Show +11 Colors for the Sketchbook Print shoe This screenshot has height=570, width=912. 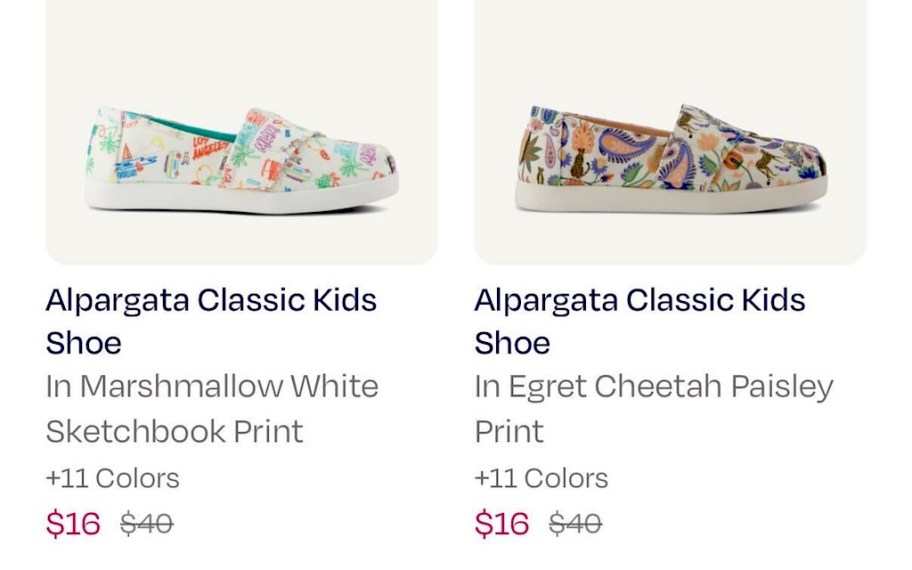click(x=112, y=478)
